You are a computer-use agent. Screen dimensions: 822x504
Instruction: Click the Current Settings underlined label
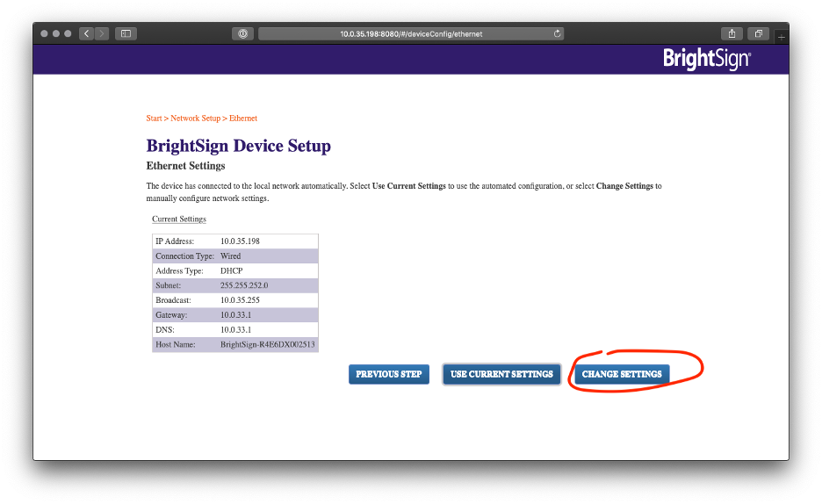click(179, 219)
